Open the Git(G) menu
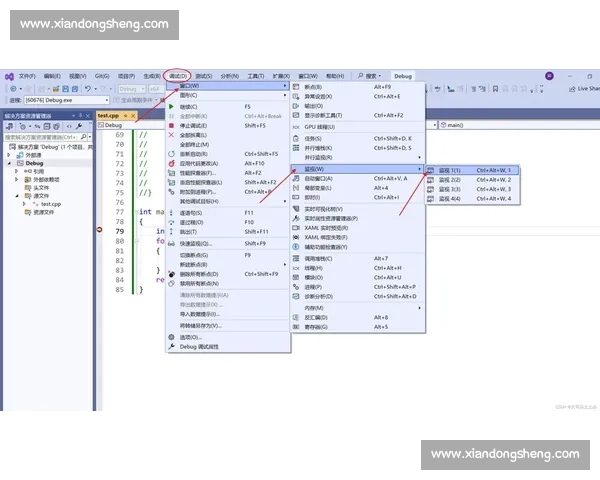 tap(102, 76)
